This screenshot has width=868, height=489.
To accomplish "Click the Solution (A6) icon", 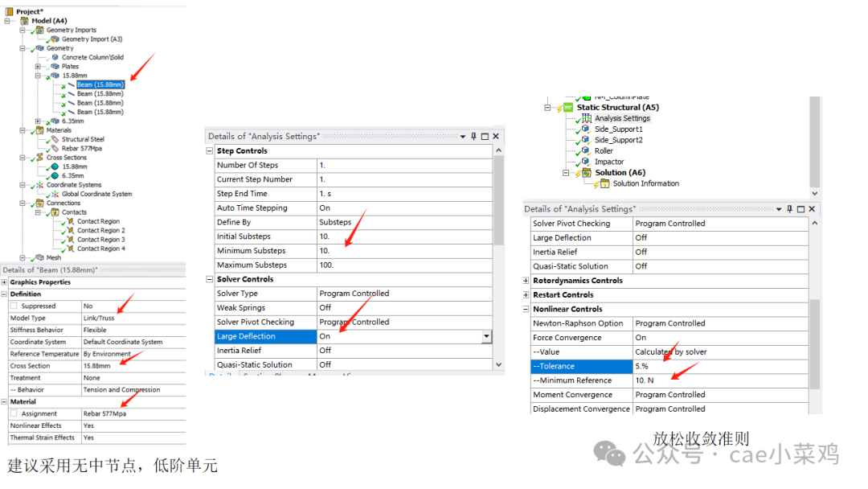I will click(586, 173).
